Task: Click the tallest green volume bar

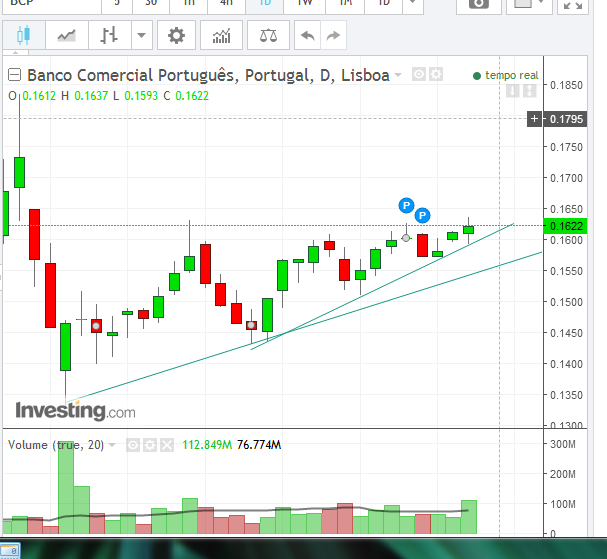Action: [x=66, y=487]
